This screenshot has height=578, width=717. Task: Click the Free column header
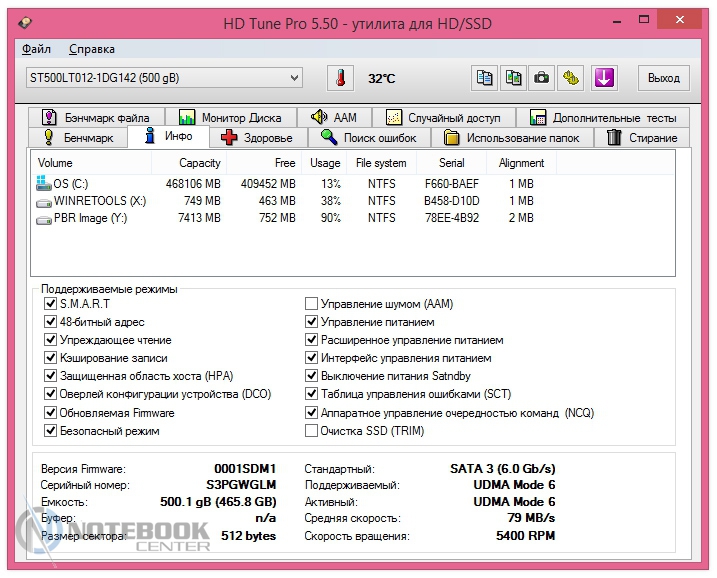[264, 163]
